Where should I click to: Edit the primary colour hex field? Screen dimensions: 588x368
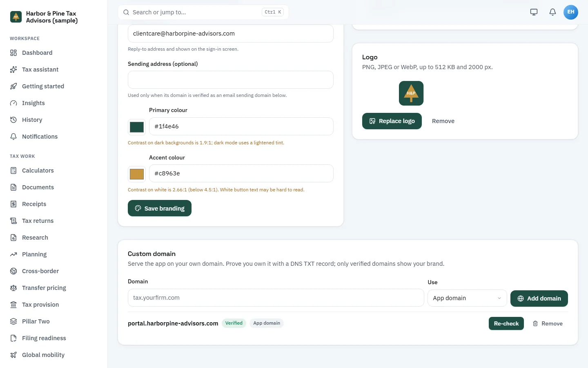241,126
